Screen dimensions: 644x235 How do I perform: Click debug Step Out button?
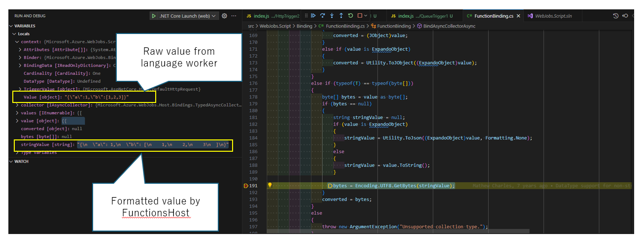[341, 16]
